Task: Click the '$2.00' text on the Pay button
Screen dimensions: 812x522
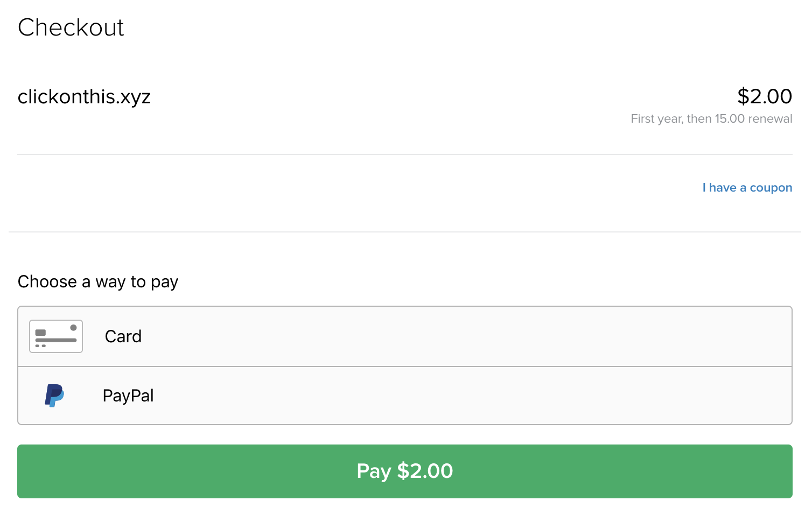Action: (425, 471)
